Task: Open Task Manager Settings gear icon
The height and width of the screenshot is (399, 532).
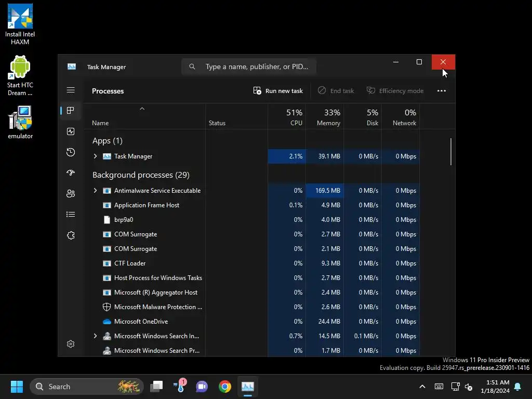Action: 71,344
